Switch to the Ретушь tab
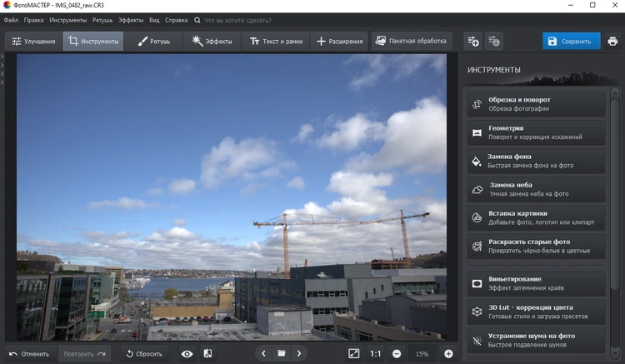The width and height of the screenshot is (625, 364). click(x=153, y=41)
